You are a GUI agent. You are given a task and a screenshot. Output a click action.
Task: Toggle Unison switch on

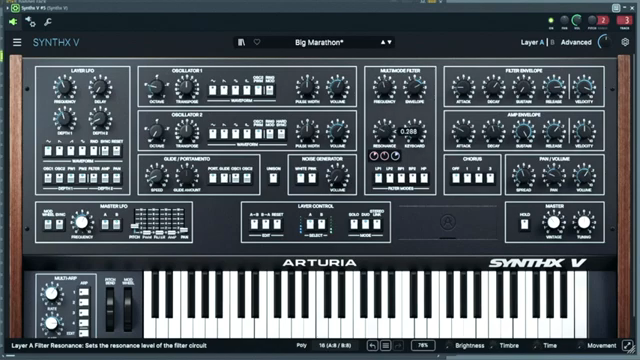tap(273, 178)
